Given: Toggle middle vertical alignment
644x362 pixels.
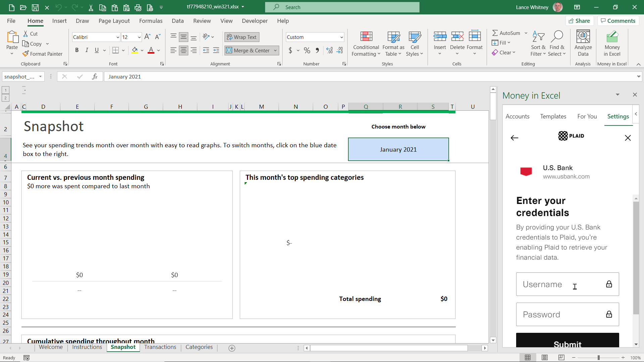Looking at the screenshot, I should tap(183, 37).
